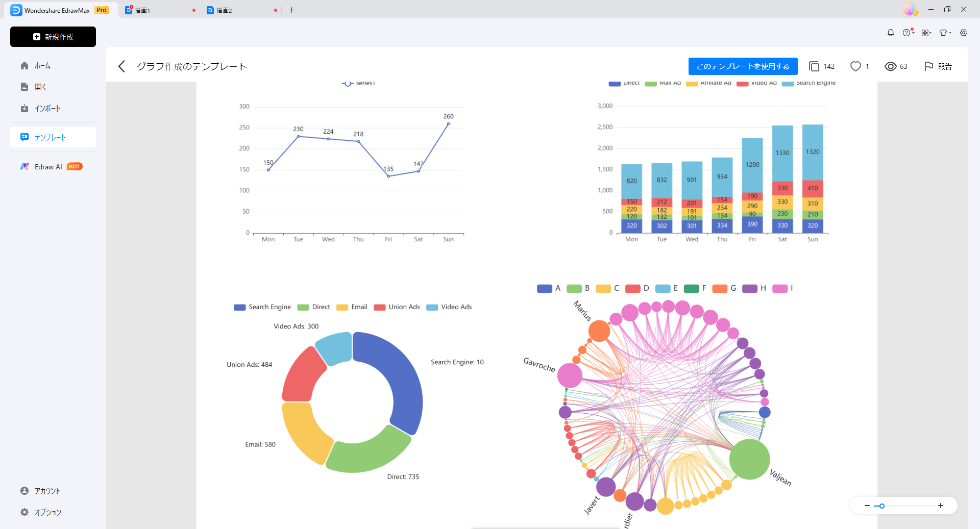Open settings gear in top bar
Viewport: 980px width, 529px height.
coord(964,33)
